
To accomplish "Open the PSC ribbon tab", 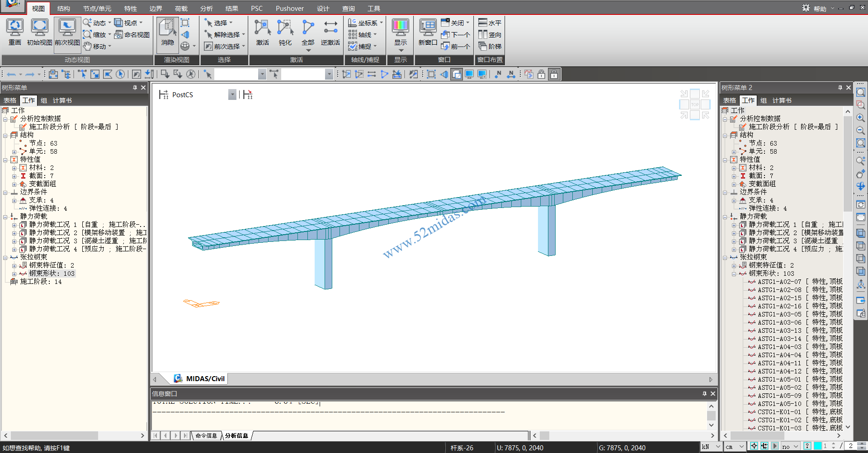I will [256, 9].
